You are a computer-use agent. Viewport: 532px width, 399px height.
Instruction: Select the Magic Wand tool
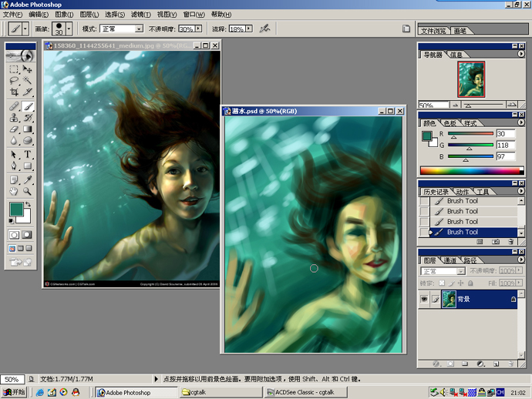(28, 80)
